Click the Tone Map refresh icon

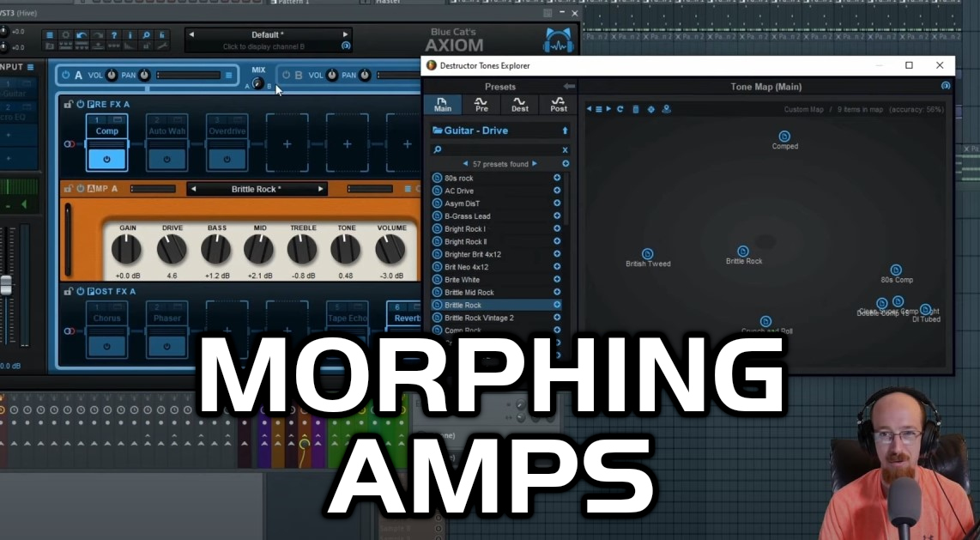tap(620, 109)
